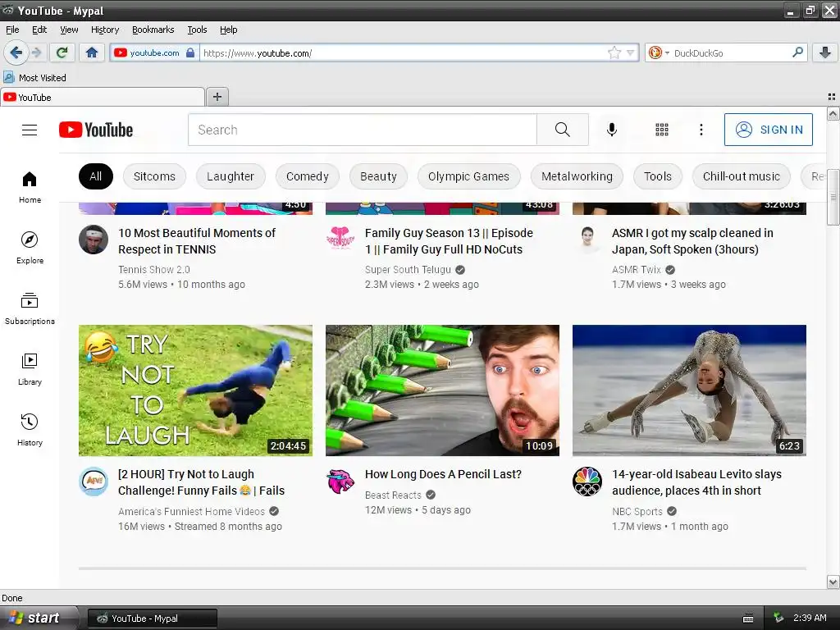This screenshot has width=840, height=630.
Task: Filter by Olympic Games chip
Action: pos(468,176)
